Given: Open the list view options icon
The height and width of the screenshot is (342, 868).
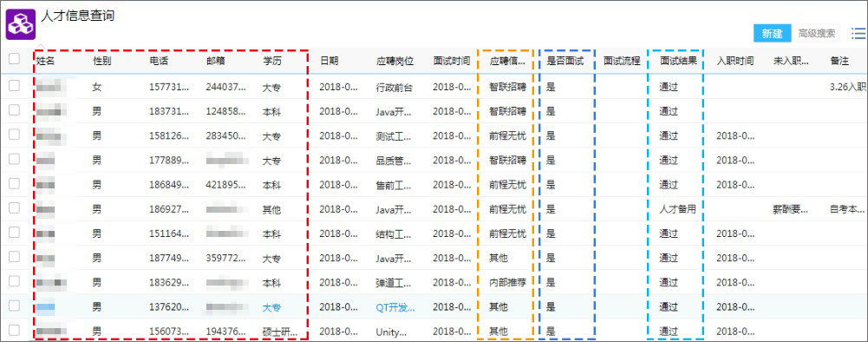Looking at the screenshot, I should 858,34.
